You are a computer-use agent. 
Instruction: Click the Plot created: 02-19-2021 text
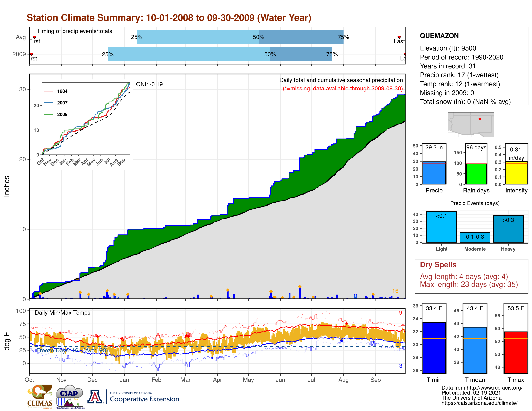(x=471, y=393)
